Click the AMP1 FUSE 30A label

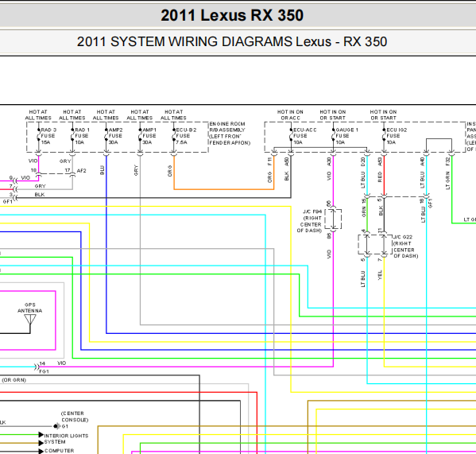[149, 136]
